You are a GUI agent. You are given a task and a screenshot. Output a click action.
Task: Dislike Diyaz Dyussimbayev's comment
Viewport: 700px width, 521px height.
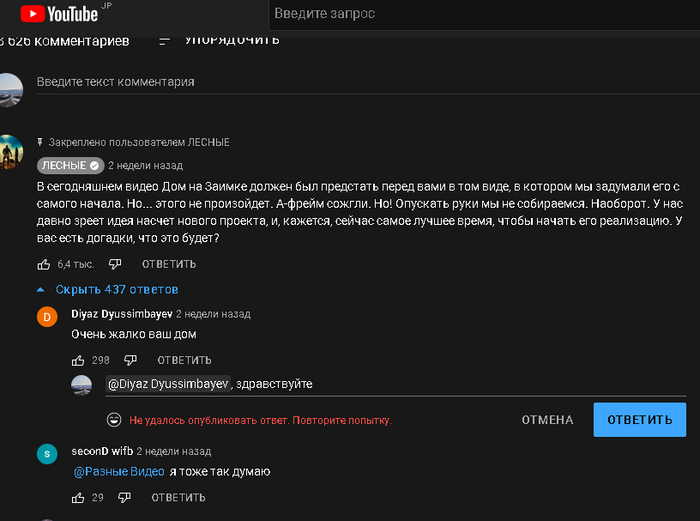[x=130, y=360]
